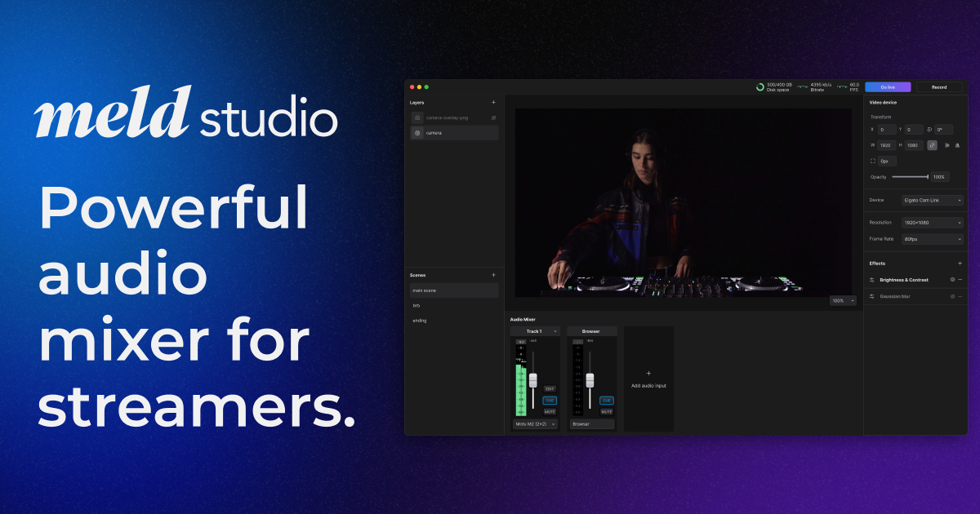Click the Go live button
This screenshot has width=980, height=514.
coord(887,86)
